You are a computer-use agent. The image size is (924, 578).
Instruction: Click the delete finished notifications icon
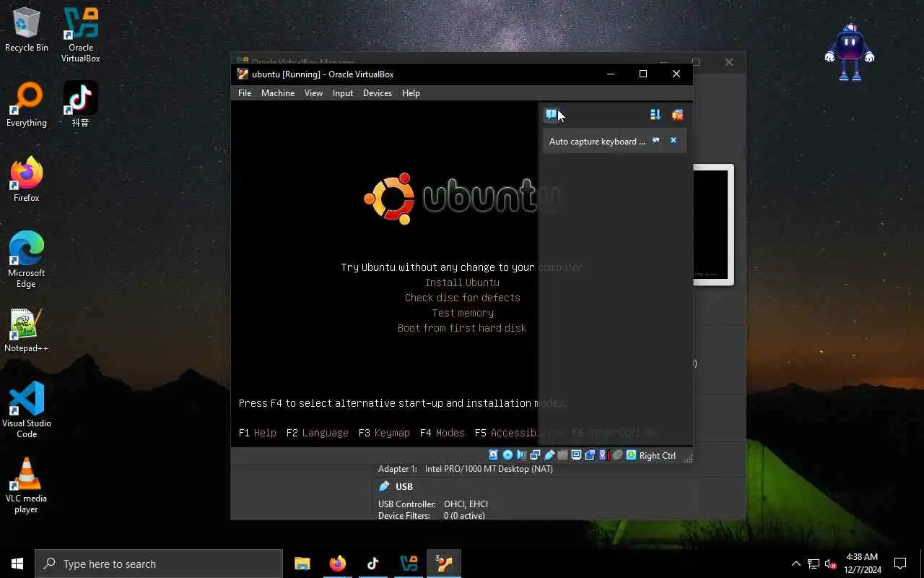tap(677, 114)
